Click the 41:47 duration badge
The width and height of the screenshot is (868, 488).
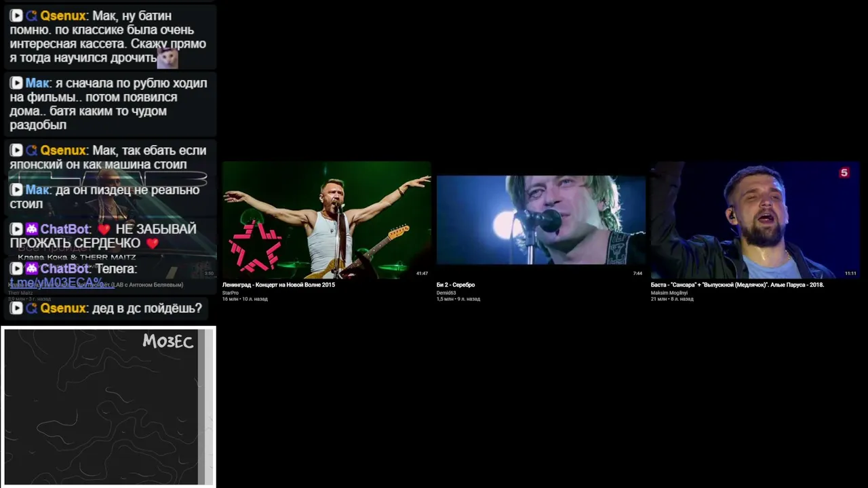point(422,273)
